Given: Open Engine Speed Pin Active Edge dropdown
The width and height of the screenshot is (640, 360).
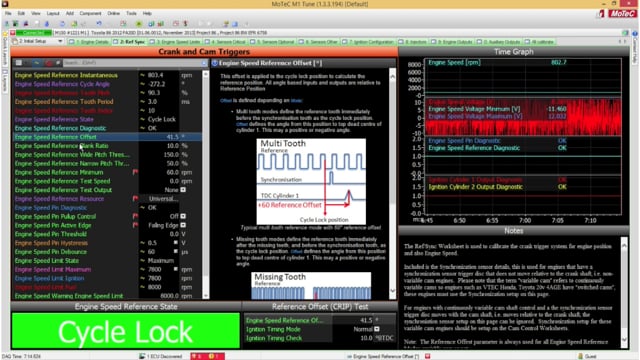Looking at the screenshot, I should click(x=183, y=225).
